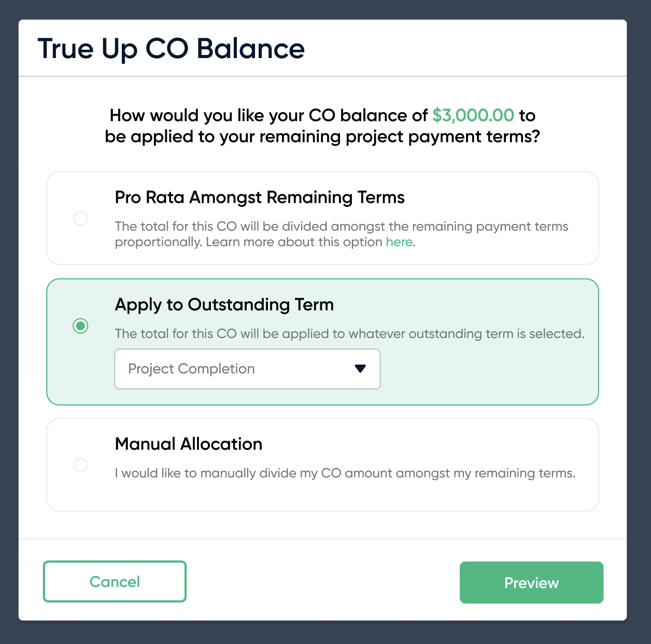Click the 'Pro Rata Amongst Remaining Terms' heading

click(x=260, y=198)
